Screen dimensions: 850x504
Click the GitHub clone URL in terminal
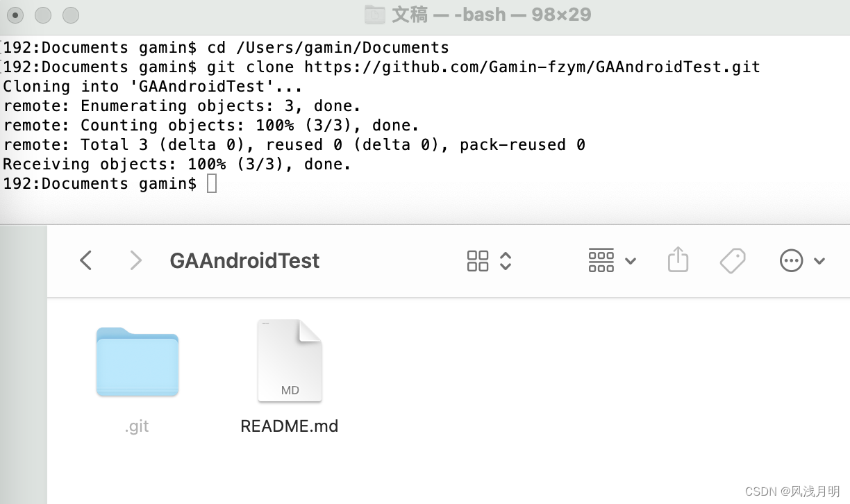[x=532, y=67]
